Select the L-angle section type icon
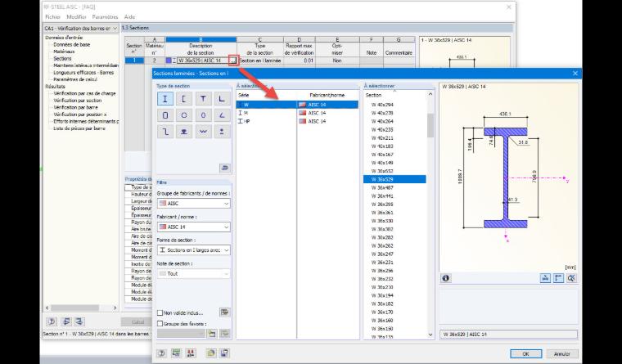The width and height of the screenshot is (622, 364). pyautogui.click(x=222, y=99)
